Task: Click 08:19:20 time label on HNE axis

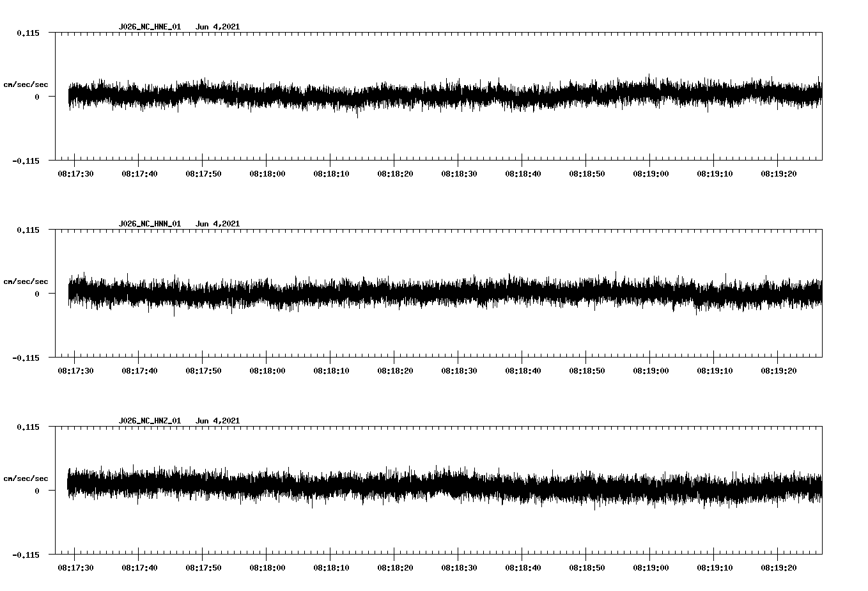Action: click(x=779, y=173)
